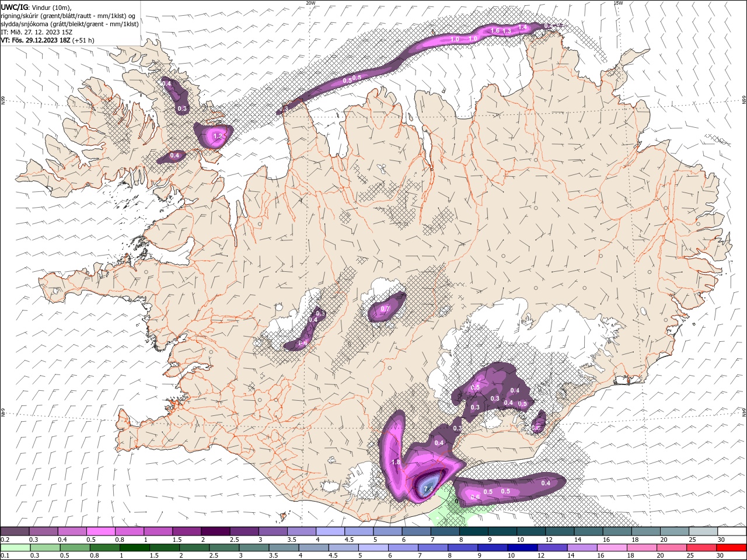Select the IT: Mið. 27. 12. 2023 15Z line

(x=36, y=32)
